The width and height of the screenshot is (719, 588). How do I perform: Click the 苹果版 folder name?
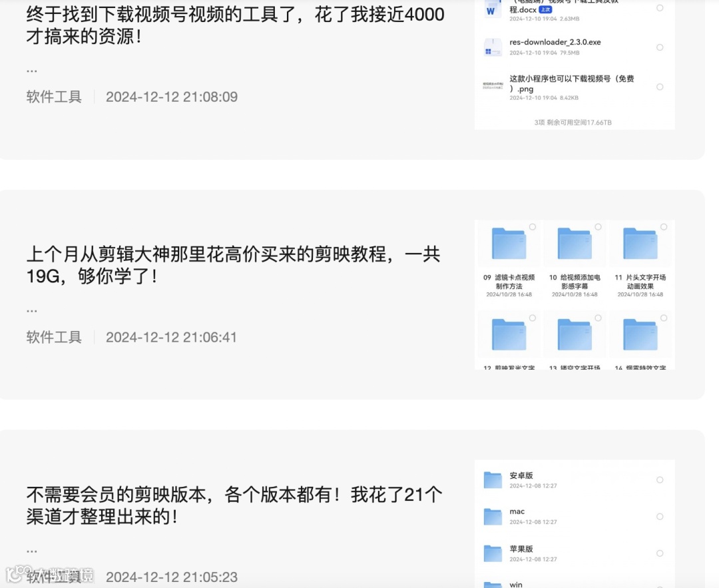[x=521, y=549]
